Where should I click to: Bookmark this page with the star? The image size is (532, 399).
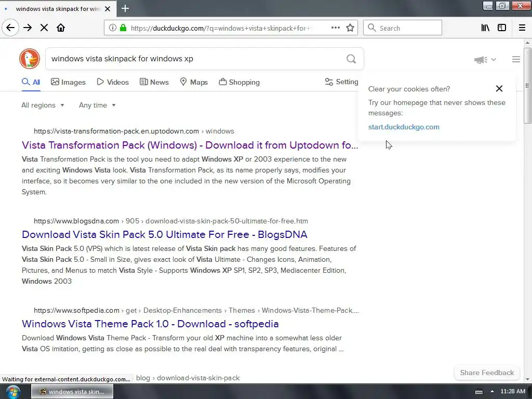click(350, 28)
